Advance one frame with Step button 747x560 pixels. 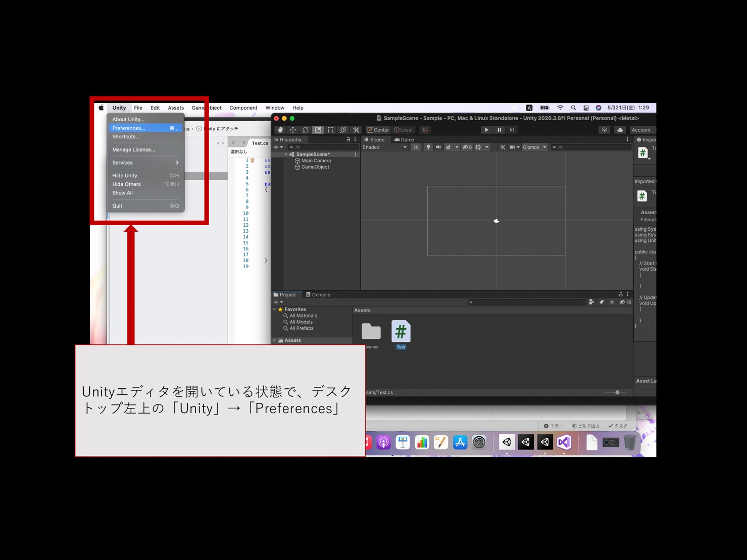pyautogui.click(x=512, y=130)
